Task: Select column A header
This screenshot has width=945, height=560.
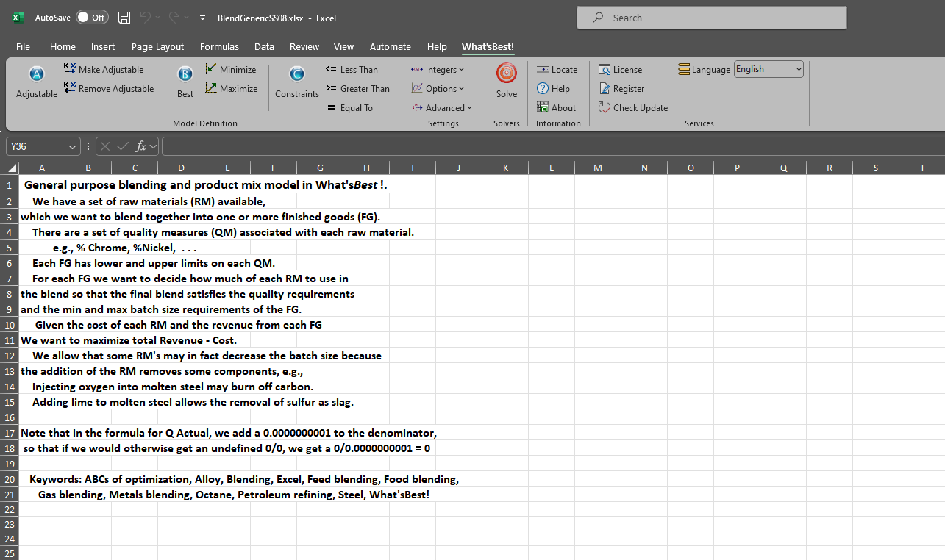Action: coord(41,168)
